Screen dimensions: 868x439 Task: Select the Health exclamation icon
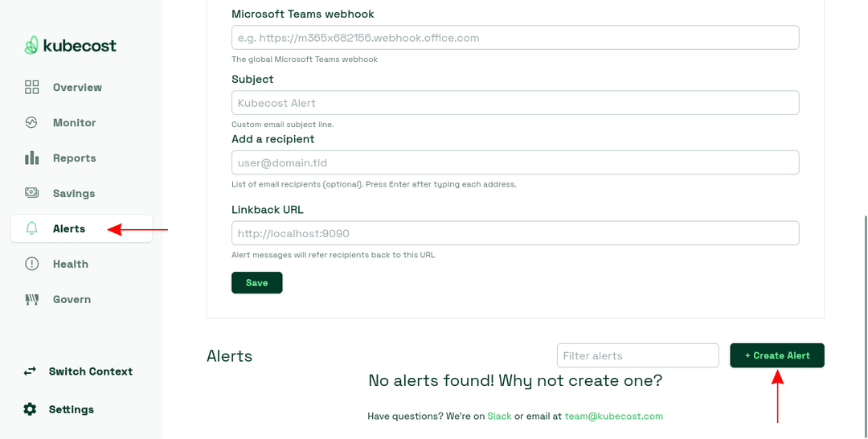[x=31, y=265]
